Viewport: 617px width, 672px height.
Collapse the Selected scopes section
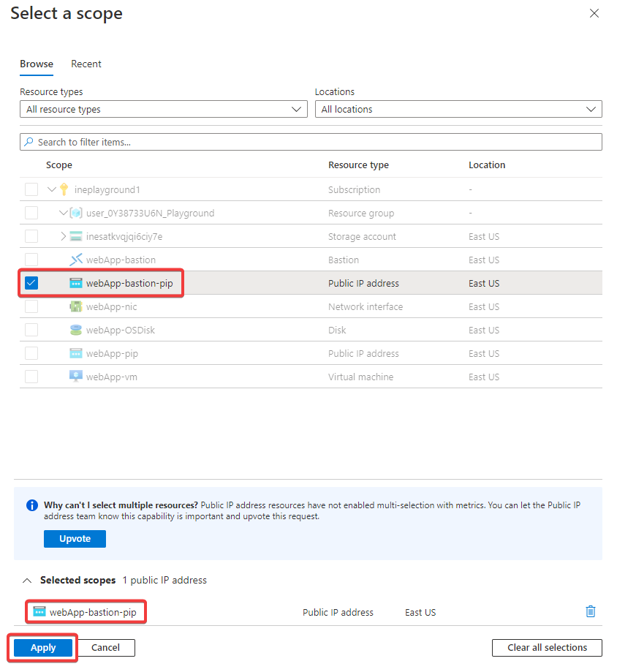[x=27, y=581]
